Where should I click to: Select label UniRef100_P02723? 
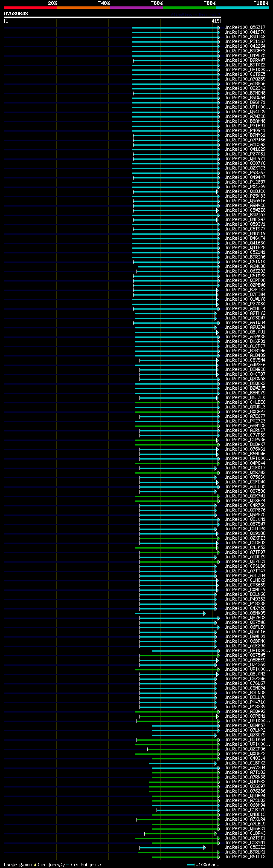click(x=245, y=421)
